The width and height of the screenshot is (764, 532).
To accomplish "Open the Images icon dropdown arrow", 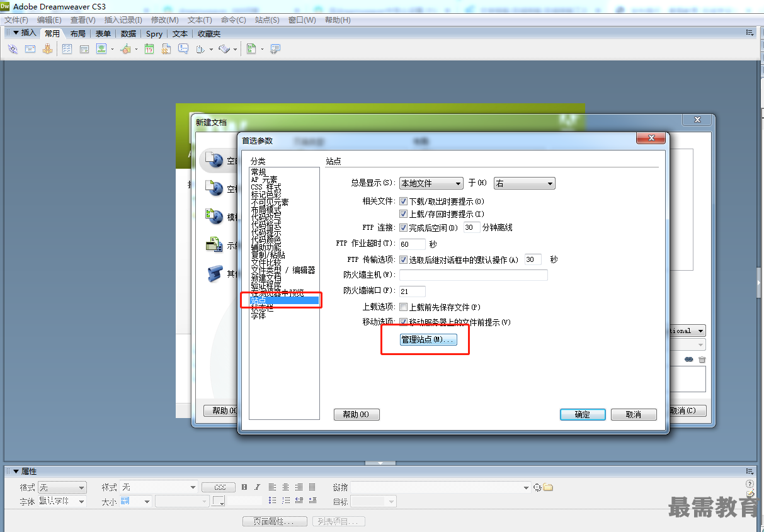I will tap(112, 49).
